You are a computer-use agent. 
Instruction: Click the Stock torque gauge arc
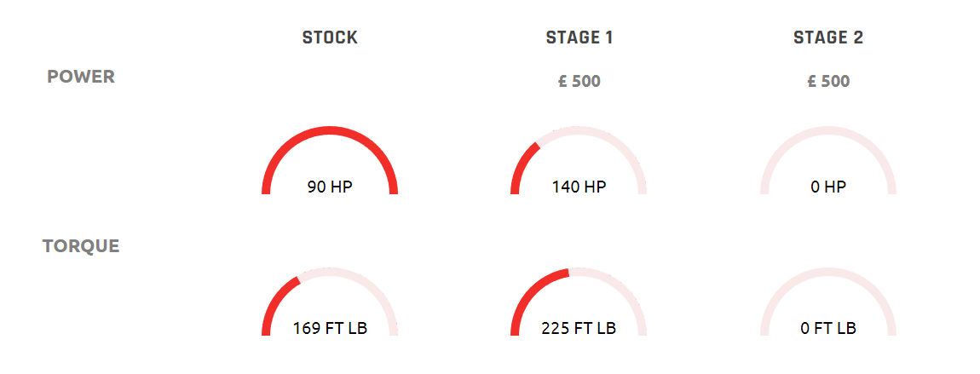coord(330,302)
